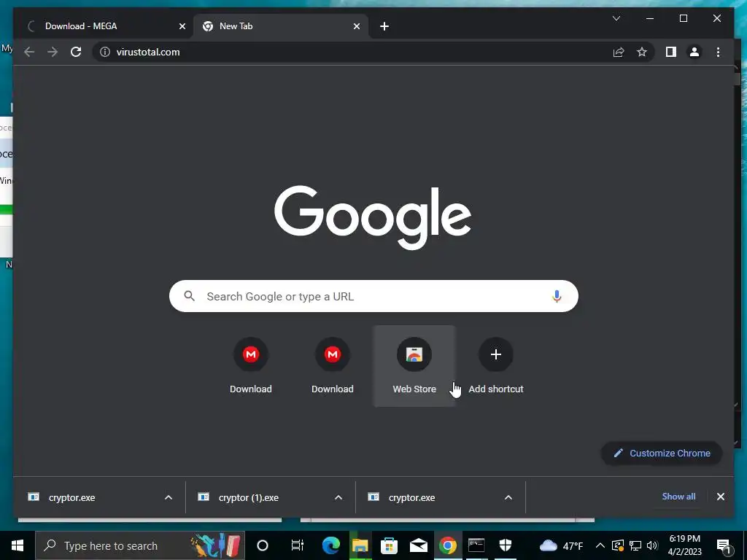
Task: Open Customize Chrome button
Action: [662, 454]
